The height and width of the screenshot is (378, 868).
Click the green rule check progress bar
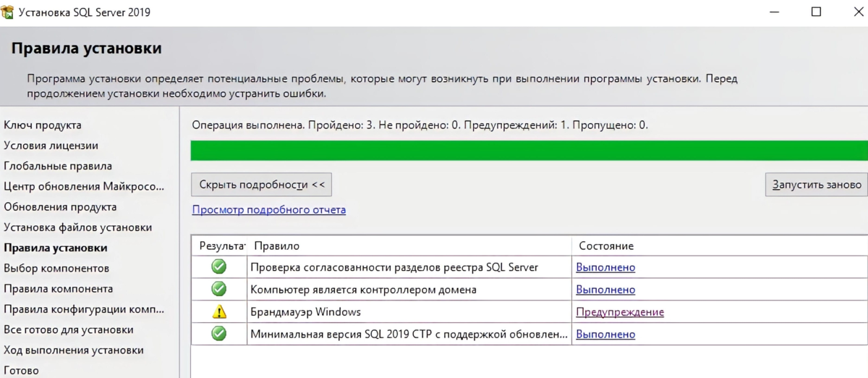coord(529,151)
